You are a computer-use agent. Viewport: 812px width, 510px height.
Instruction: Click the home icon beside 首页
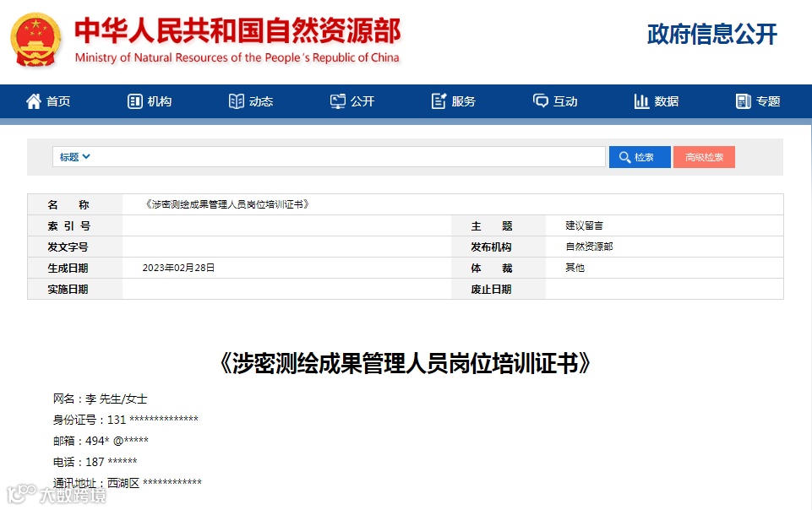pos(34,101)
